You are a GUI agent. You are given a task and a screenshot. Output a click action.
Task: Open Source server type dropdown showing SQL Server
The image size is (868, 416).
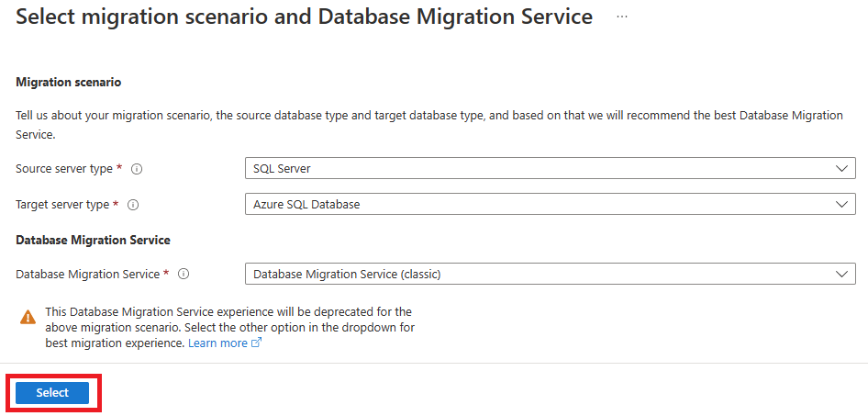point(551,168)
